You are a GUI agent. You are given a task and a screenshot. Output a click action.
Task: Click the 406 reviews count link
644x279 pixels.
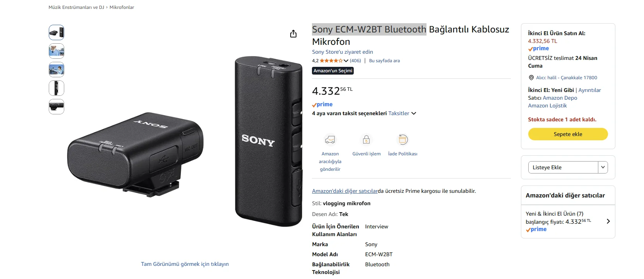click(x=355, y=61)
